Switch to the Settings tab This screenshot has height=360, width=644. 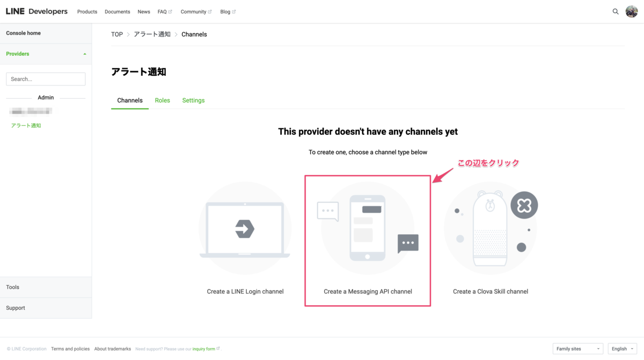click(193, 100)
